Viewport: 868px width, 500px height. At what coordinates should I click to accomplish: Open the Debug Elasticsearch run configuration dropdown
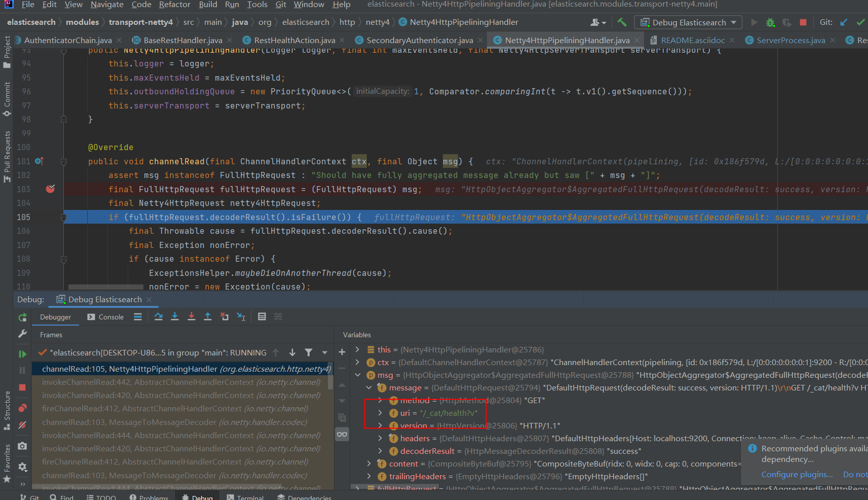(x=688, y=22)
